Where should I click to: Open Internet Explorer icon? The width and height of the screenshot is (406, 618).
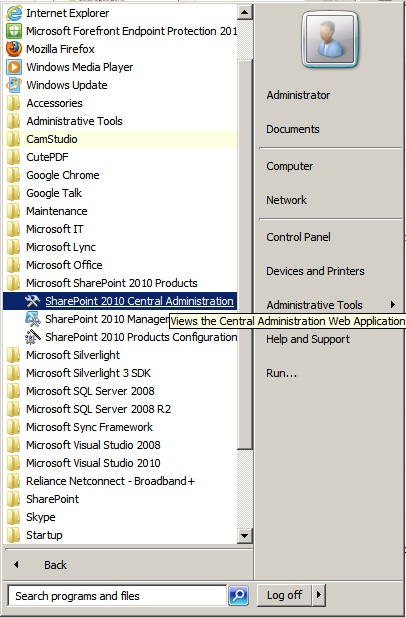click(14, 13)
